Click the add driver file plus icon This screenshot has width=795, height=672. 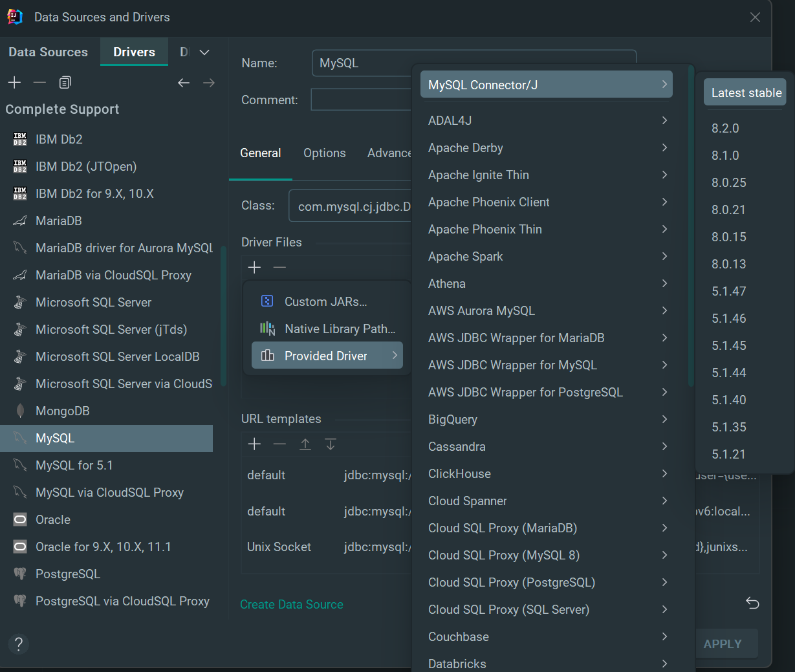tap(254, 268)
